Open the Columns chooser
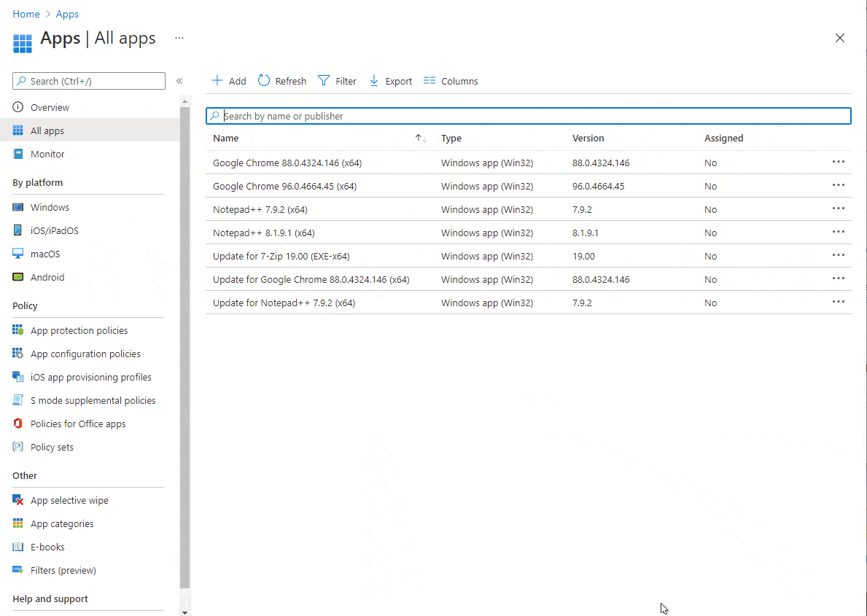This screenshot has width=867, height=616. [x=450, y=81]
